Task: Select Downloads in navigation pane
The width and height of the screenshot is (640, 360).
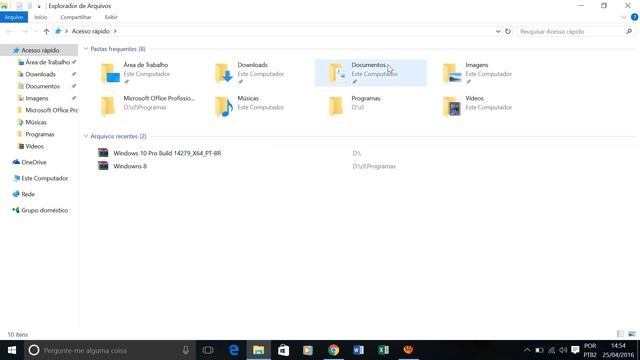Action: [x=39, y=74]
